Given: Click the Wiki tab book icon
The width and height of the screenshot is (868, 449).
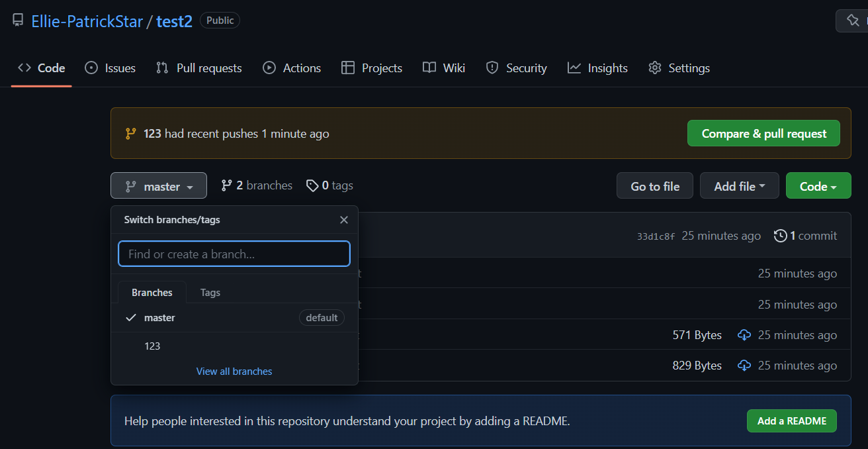Looking at the screenshot, I should pyautogui.click(x=429, y=68).
